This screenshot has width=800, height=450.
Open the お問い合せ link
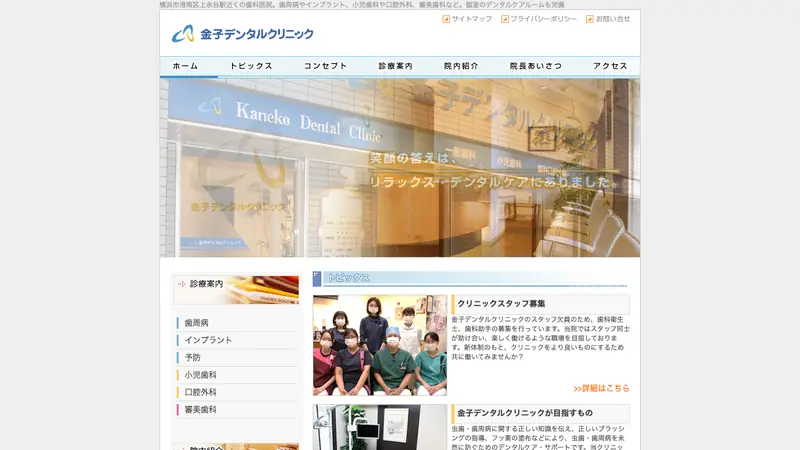tap(613, 19)
